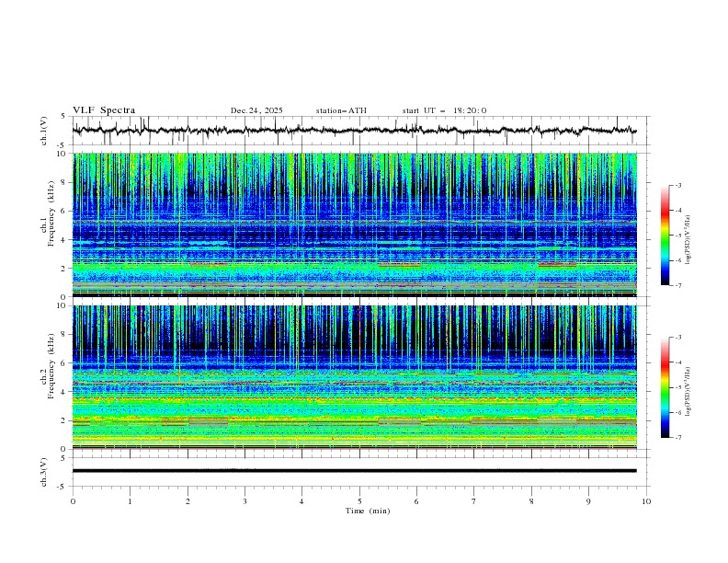Click the "ch.3(V)" axis label
The image size is (728, 563).
43,472
